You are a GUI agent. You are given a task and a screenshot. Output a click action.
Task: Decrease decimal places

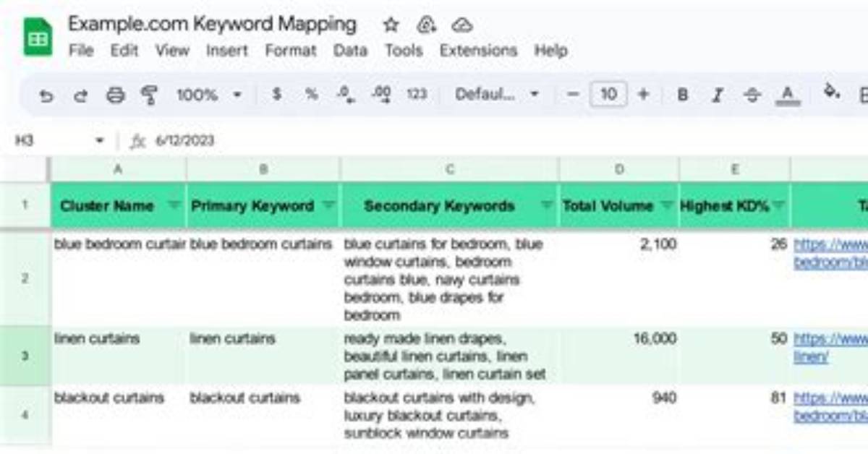(x=346, y=95)
